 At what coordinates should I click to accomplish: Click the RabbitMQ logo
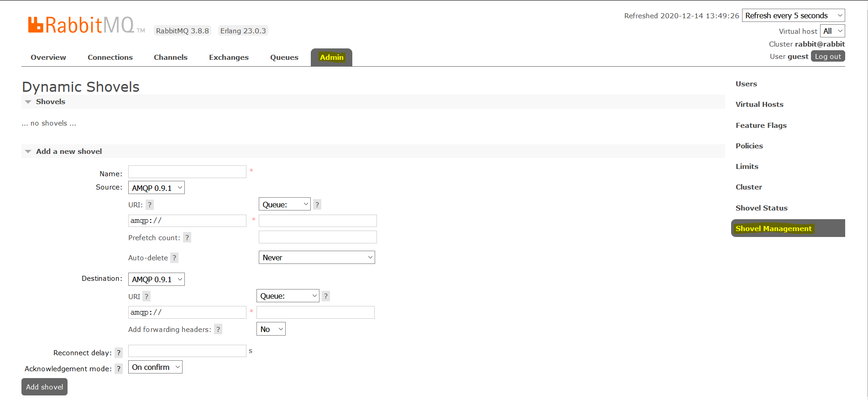click(81, 25)
